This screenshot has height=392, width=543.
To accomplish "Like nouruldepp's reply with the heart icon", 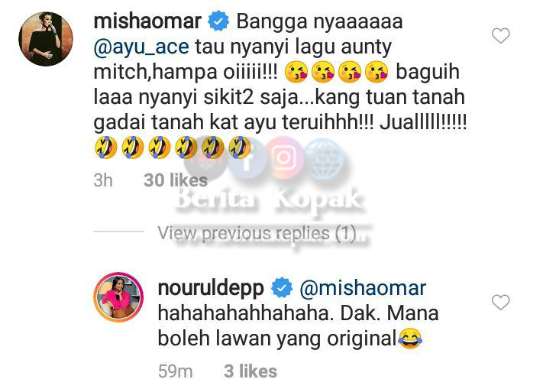I will click(x=501, y=303).
